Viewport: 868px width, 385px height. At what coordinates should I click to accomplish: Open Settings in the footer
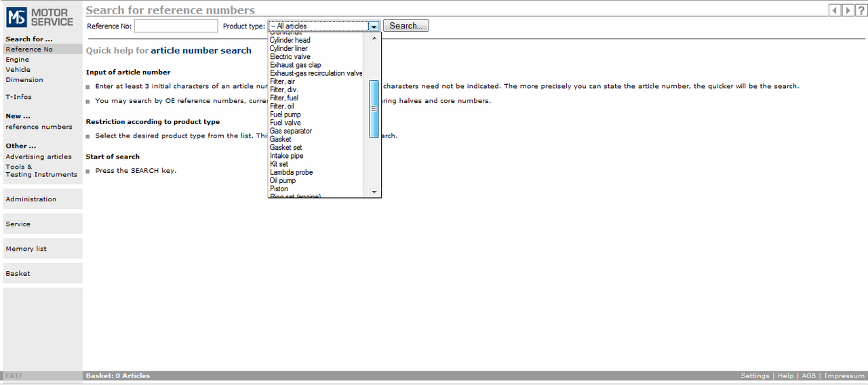tap(755, 376)
